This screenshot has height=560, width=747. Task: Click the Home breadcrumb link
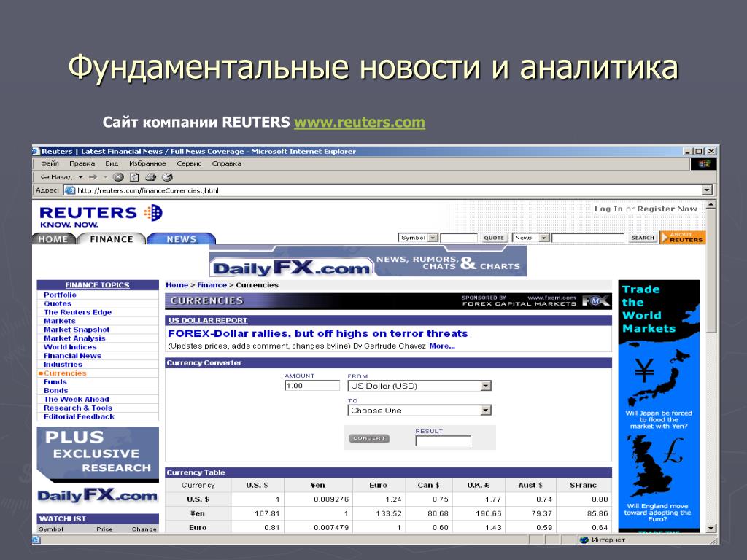tap(177, 285)
